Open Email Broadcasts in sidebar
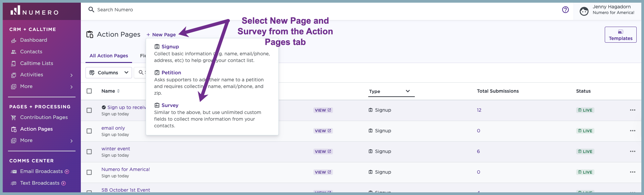 [41, 171]
